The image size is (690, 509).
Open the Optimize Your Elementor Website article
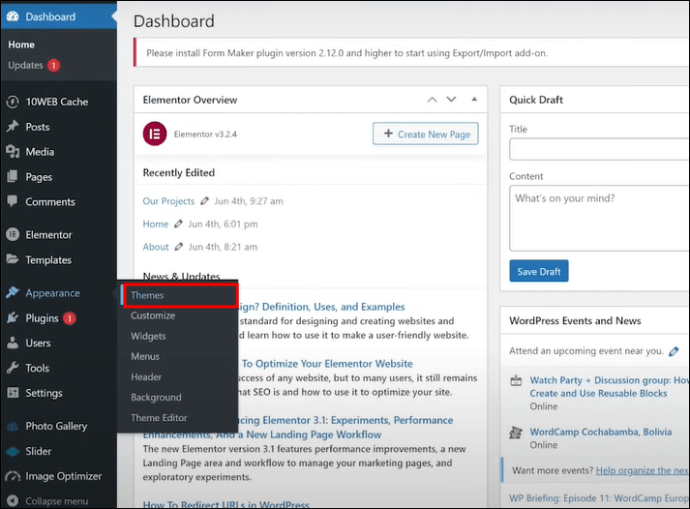[327, 363]
